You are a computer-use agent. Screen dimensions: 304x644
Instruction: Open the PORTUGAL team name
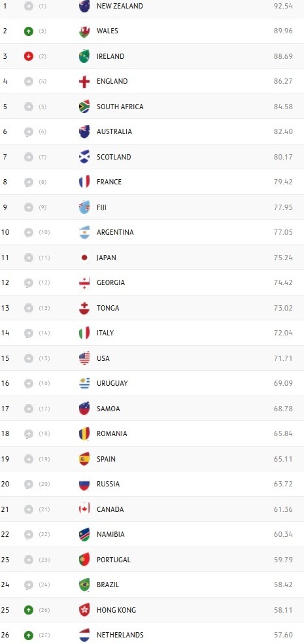[113, 560]
